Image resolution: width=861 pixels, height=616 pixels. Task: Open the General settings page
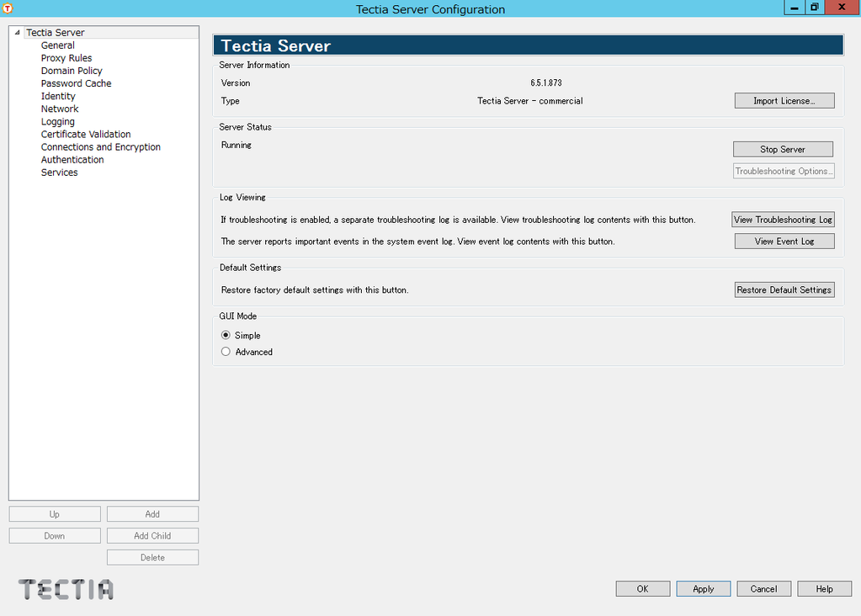coord(58,45)
